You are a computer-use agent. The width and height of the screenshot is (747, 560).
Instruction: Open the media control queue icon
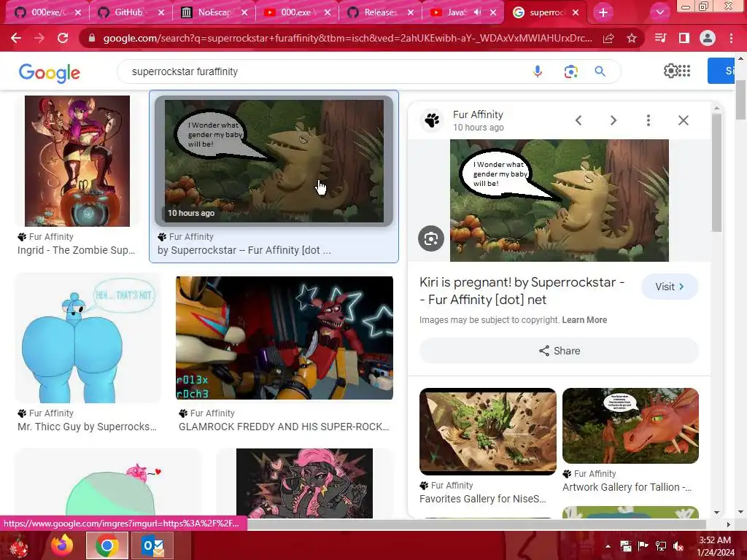pyautogui.click(x=660, y=38)
